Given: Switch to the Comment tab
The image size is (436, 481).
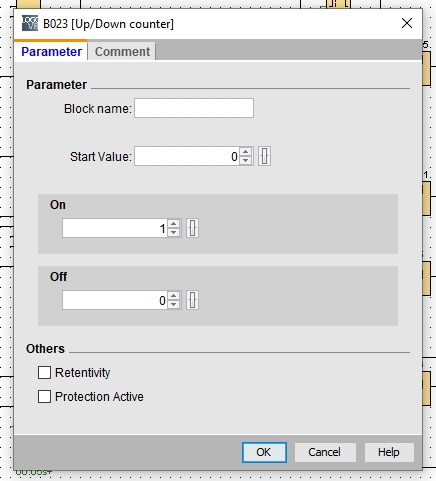Looking at the screenshot, I should point(122,51).
